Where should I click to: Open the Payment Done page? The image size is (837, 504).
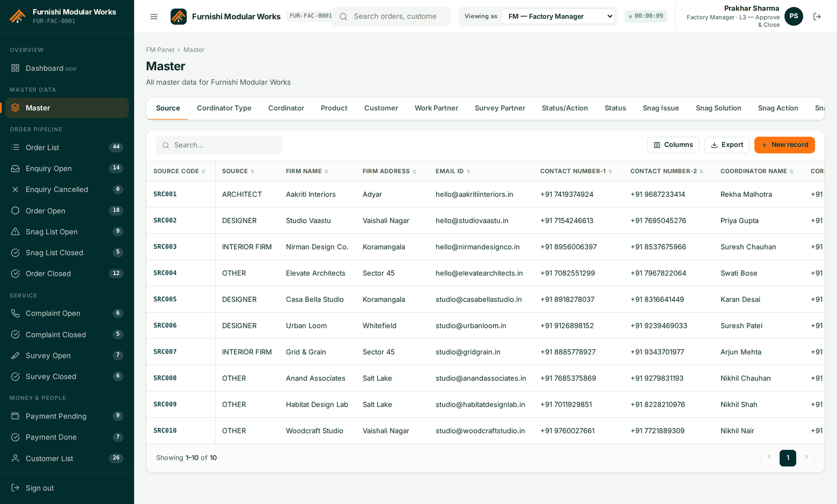point(67,437)
